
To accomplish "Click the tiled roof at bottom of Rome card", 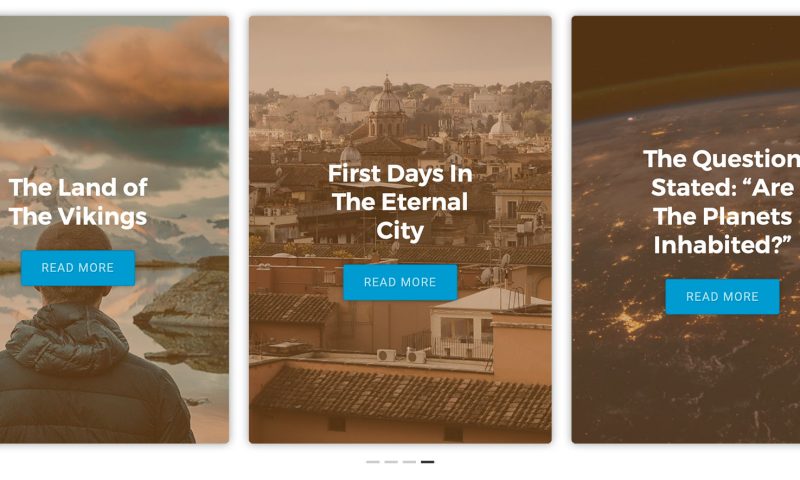I will pyautogui.click(x=403, y=398).
